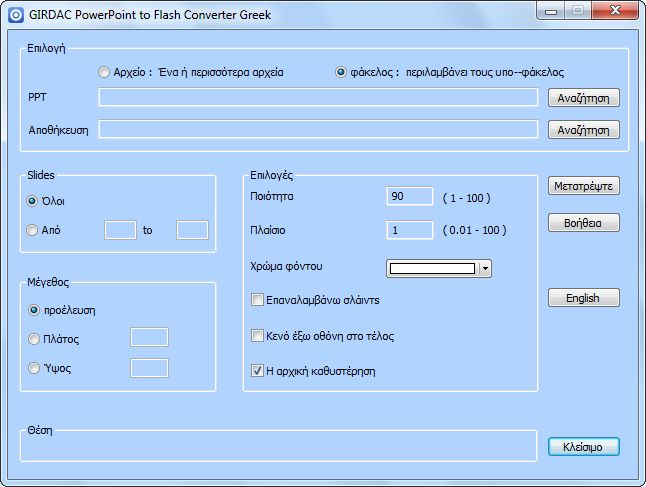Click the white background color swatch
The height and width of the screenshot is (487, 646).
pyautogui.click(x=432, y=269)
